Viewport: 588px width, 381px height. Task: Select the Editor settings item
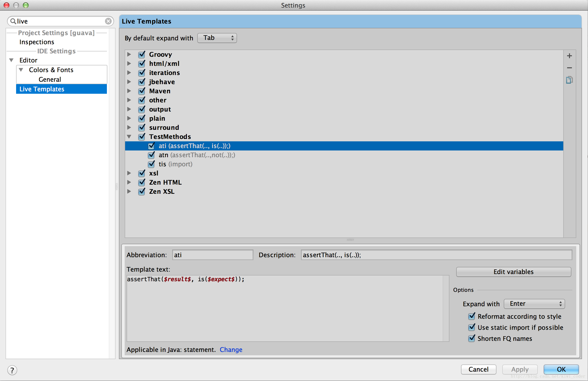pyautogui.click(x=28, y=60)
